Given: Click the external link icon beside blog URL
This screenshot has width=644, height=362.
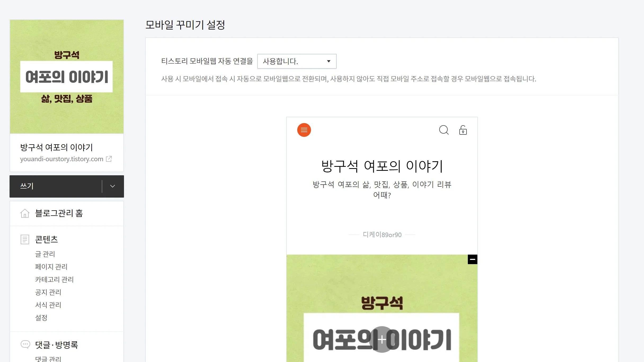Looking at the screenshot, I should click(109, 159).
